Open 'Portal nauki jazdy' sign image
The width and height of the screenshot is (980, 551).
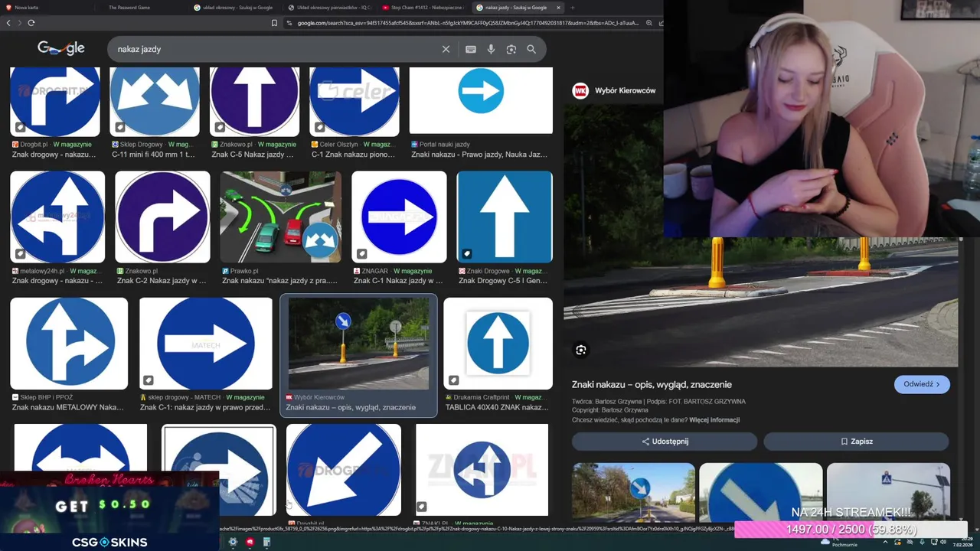(481, 100)
